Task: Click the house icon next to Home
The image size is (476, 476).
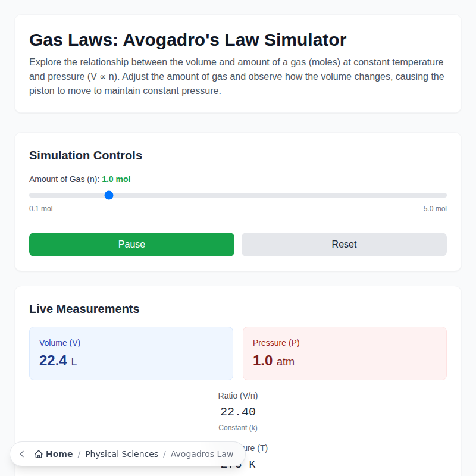Action: click(37, 453)
